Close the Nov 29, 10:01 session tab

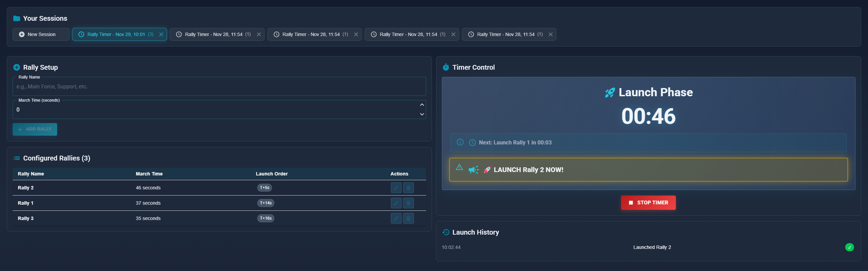click(161, 34)
